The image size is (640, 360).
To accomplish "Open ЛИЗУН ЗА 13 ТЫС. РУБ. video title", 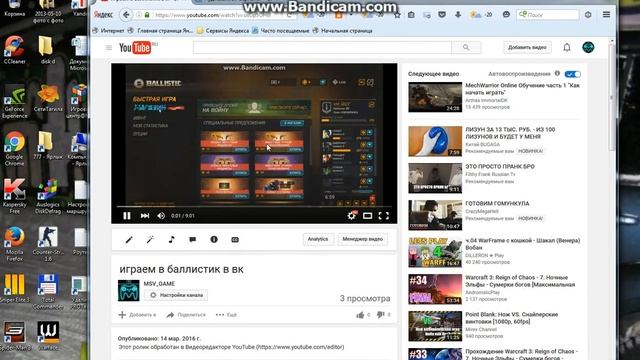I will pyautogui.click(x=510, y=133).
